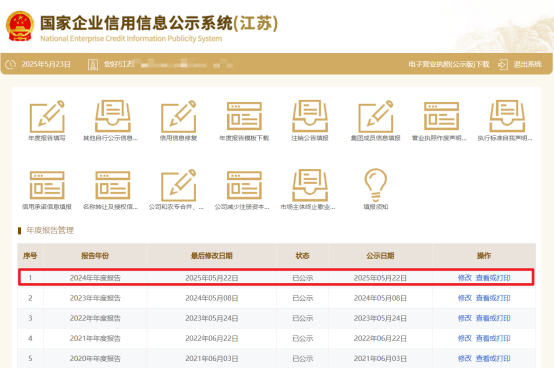Open the 注销公告填报 icon
554x368 pixels.
tap(310, 116)
